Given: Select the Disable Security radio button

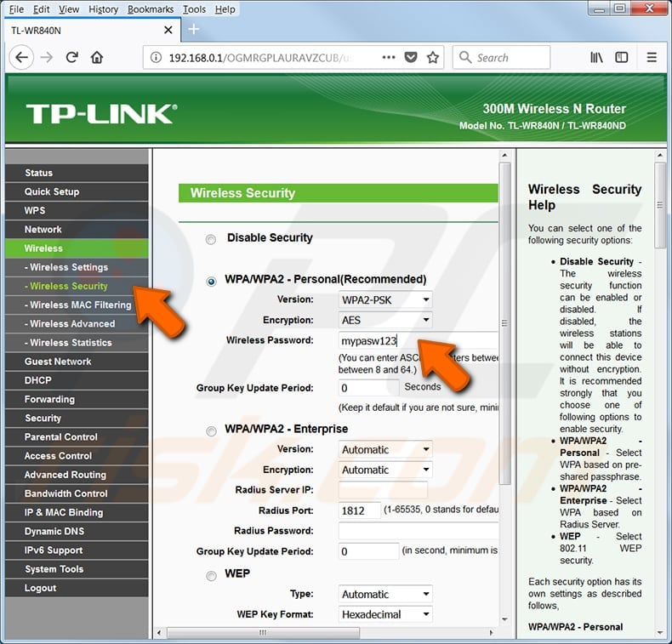Looking at the screenshot, I should (x=210, y=239).
